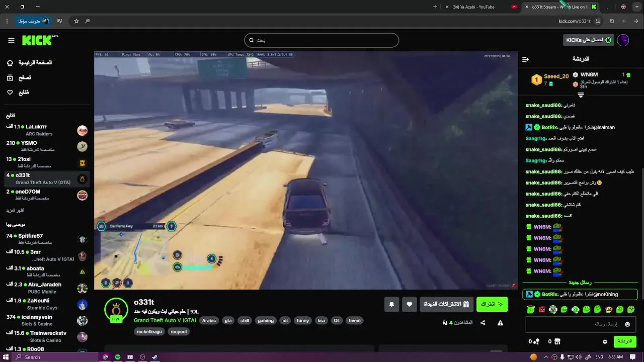Open Grand Theft Auto V (GTA) category link
The width and height of the screenshot is (644, 362).
coord(165,320)
